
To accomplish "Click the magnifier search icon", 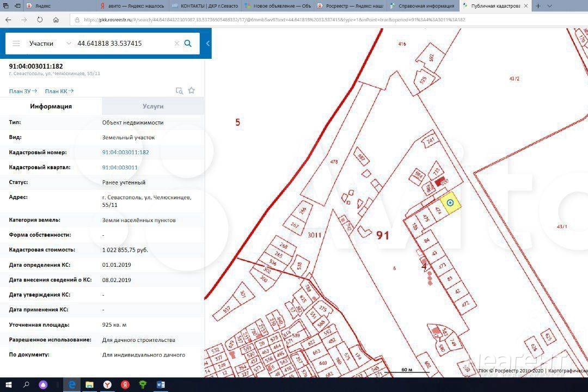I will tap(188, 44).
